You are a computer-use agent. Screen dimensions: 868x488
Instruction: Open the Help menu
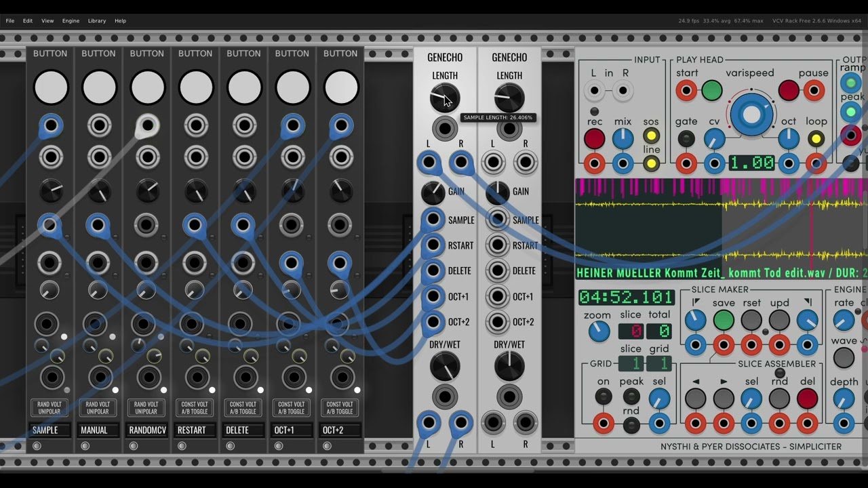coord(120,21)
